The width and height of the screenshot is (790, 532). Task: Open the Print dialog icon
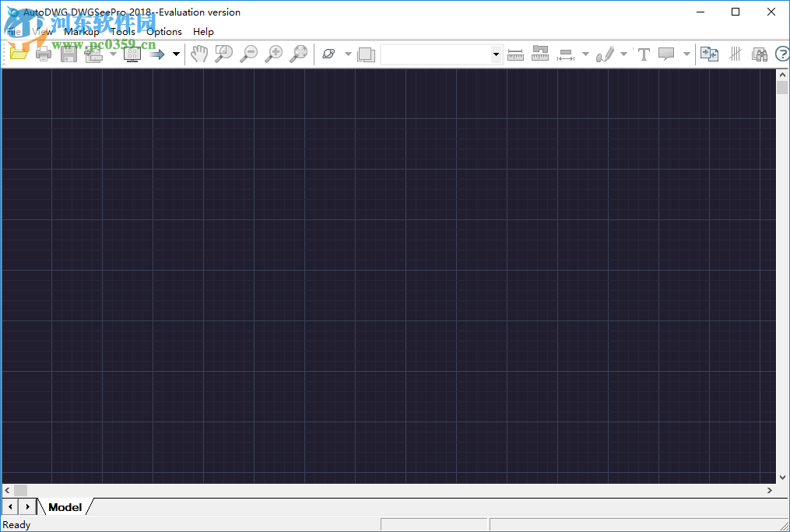click(x=44, y=54)
